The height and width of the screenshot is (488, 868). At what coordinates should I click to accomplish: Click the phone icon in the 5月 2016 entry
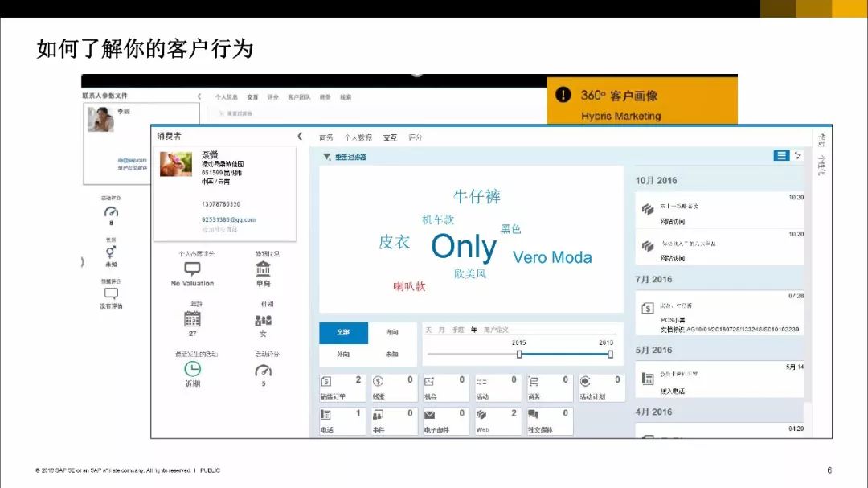(648, 379)
